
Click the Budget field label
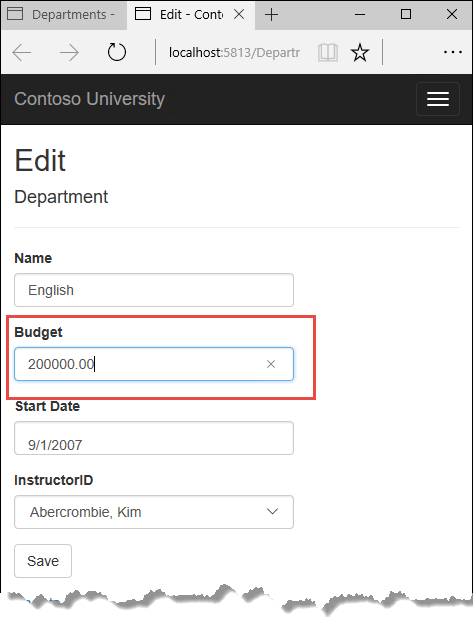point(38,332)
